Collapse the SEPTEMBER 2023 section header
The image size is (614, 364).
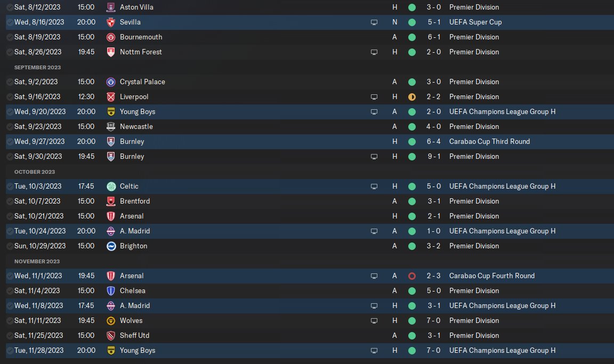[38, 67]
